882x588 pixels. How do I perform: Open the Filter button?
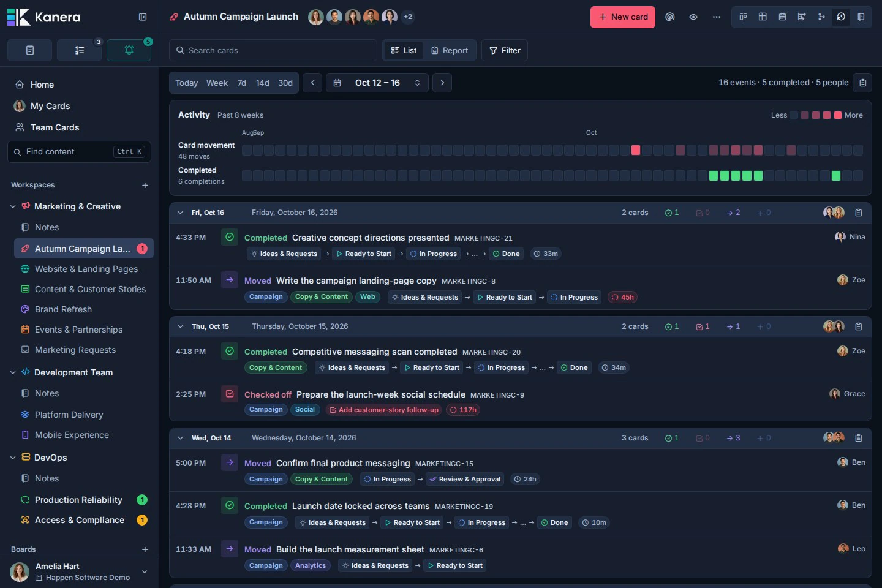505,50
